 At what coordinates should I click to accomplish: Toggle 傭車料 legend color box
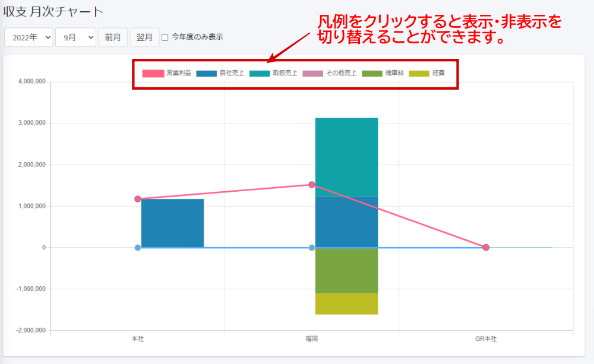click(x=372, y=73)
